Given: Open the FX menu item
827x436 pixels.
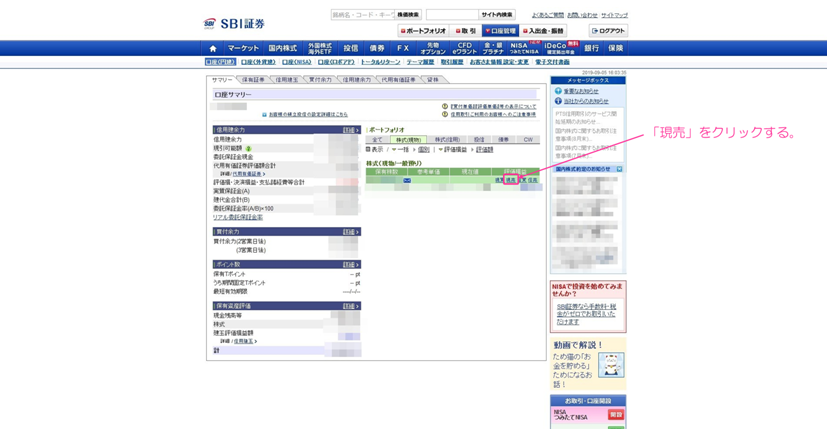Looking at the screenshot, I should tap(402, 48).
